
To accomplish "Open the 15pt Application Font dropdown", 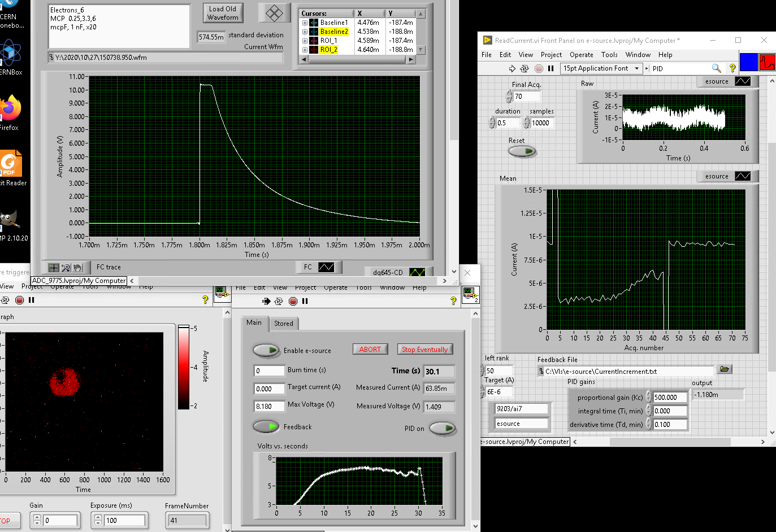I will click(x=601, y=68).
